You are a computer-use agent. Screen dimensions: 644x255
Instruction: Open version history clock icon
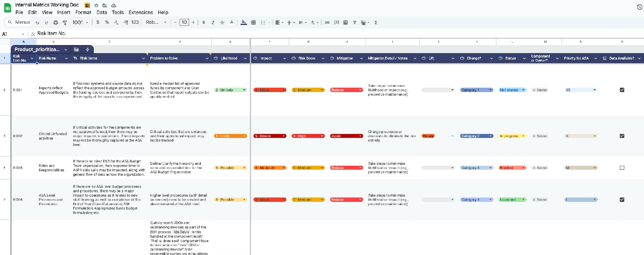(x=640, y=7)
